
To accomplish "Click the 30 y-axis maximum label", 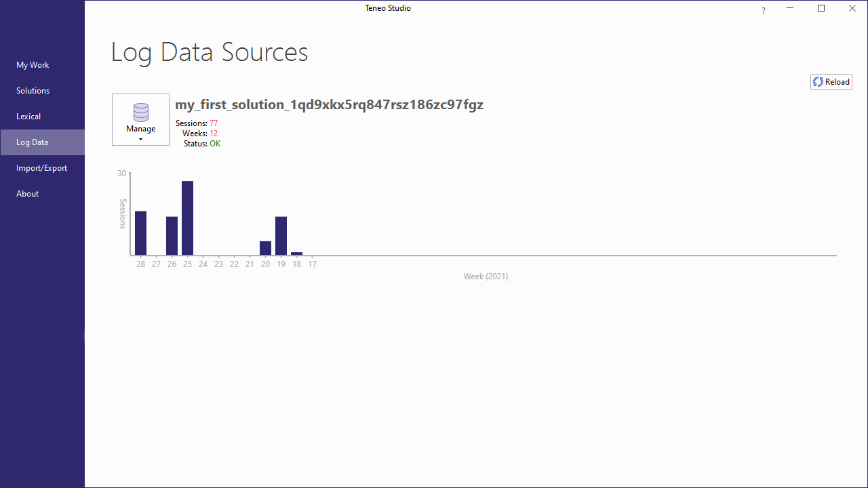I will pos(121,174).
